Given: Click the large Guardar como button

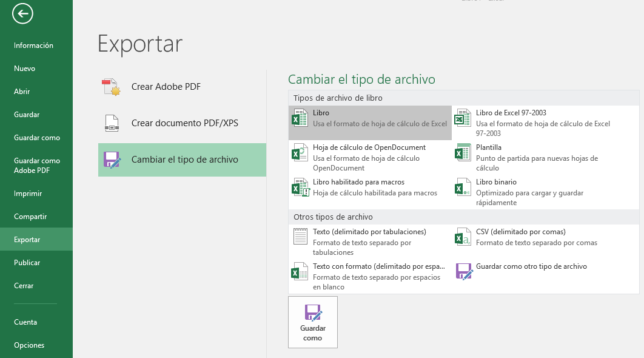Looking at the screenshot, I should (x=312, y=322).
